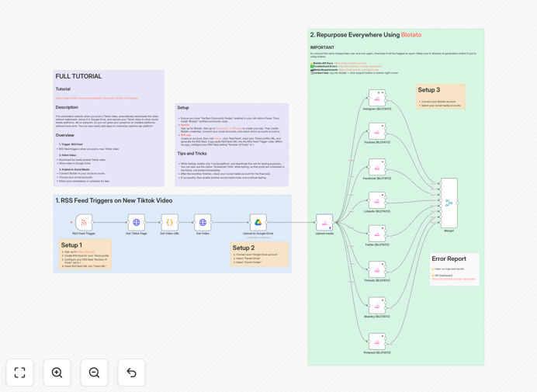Viewport: 537px width, 392px height.
Task: Reset the canvas zoom
Action: [131, 373]
